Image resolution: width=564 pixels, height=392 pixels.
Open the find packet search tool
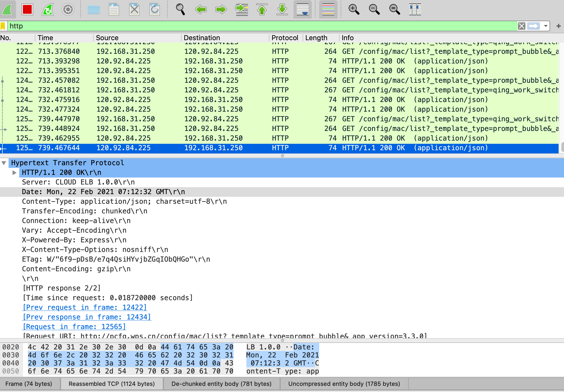click(x=180, y=10)
